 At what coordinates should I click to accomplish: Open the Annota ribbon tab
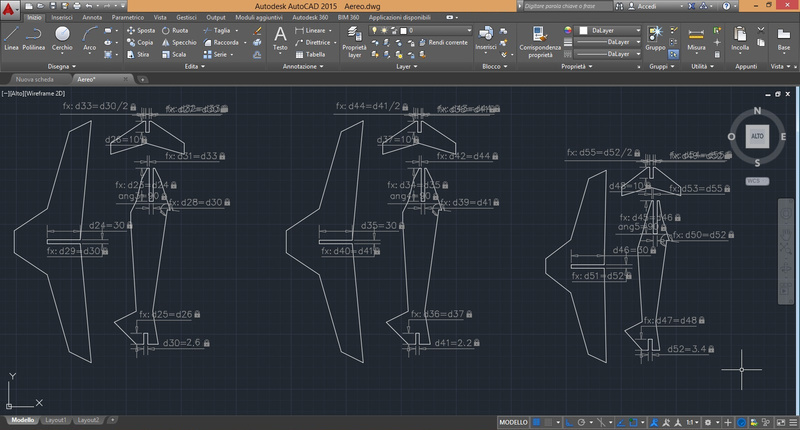92,18
